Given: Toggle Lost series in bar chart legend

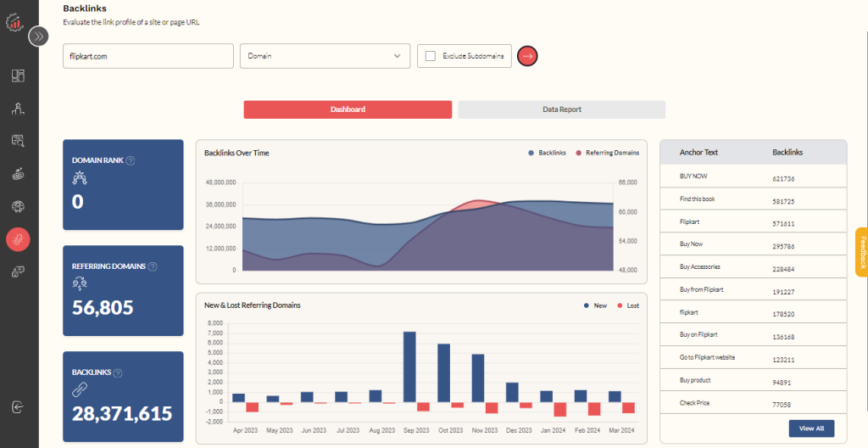Looking at the screenshot, I should click(628, 305).
